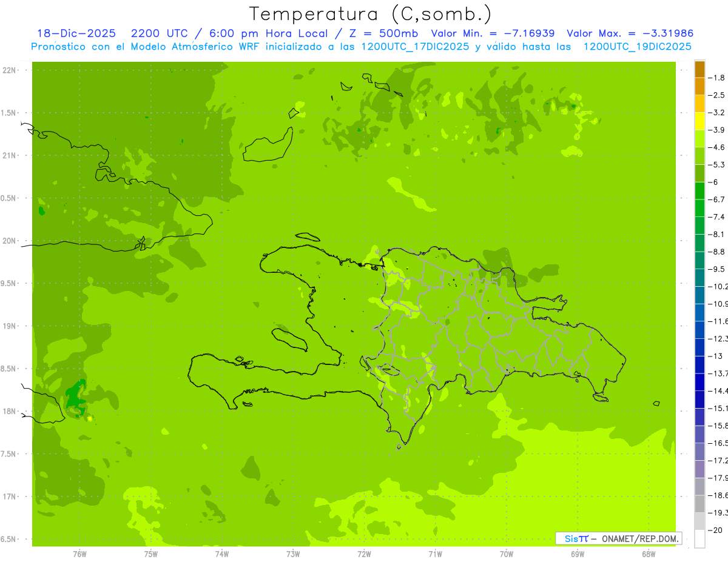The height and width of the screenshot is (562, 728).
Task: Pick the blue swatch between -13 and -13.7
Action: [699, 365]
